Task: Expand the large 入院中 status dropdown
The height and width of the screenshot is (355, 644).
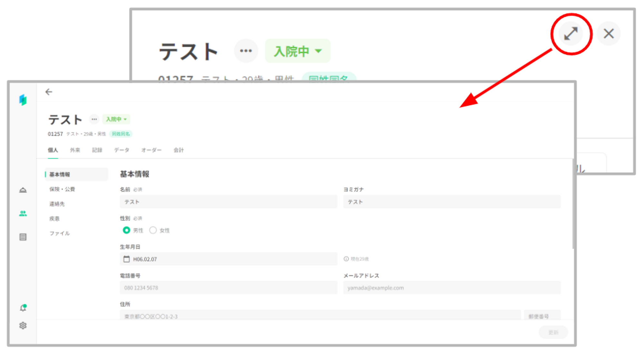Action: [298, 51]
